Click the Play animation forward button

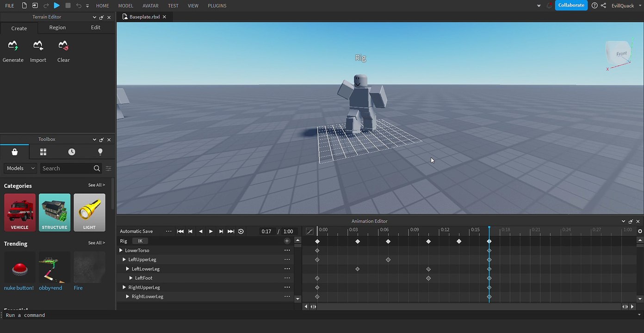coord(211,231)
